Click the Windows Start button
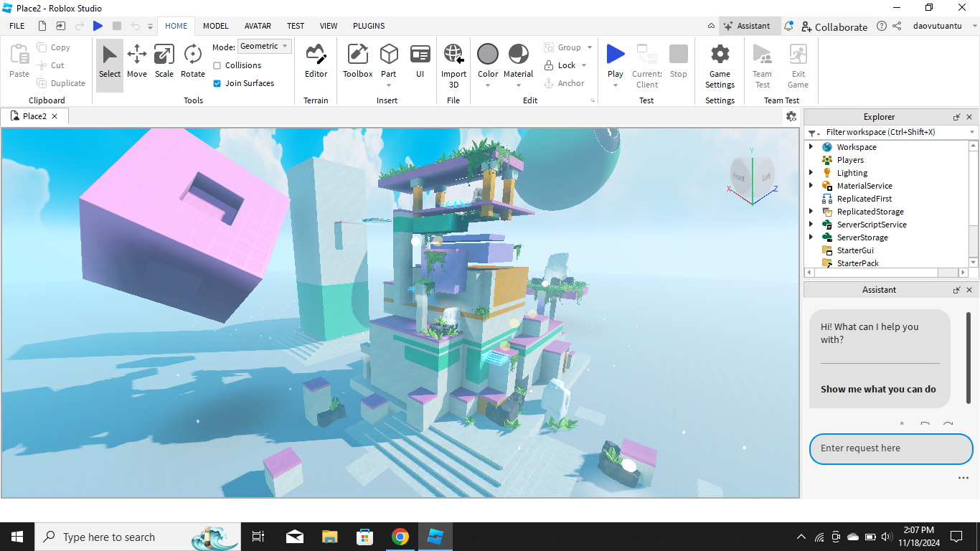 [x=17, y=537]
